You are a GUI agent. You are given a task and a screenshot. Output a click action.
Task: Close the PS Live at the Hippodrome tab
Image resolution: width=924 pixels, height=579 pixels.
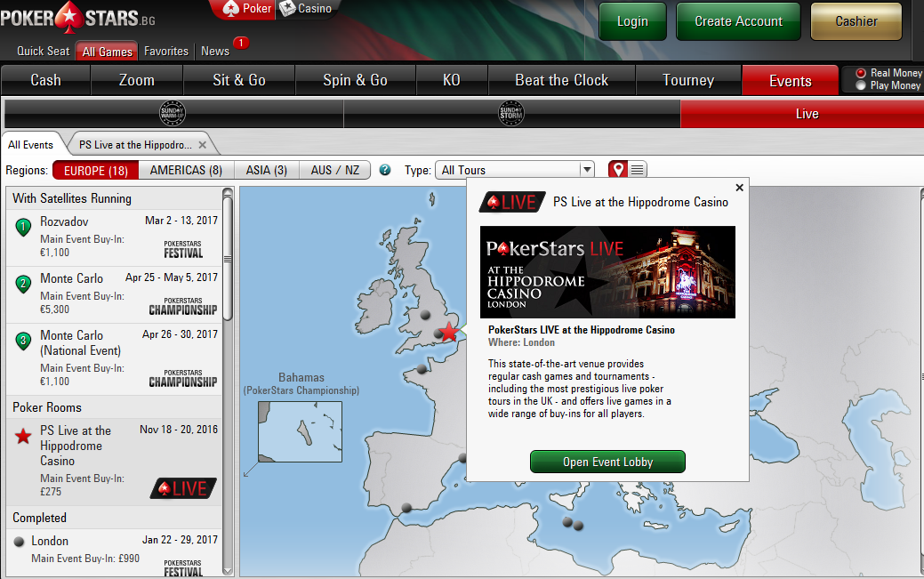pyautogui.click(x=203, y=144)
